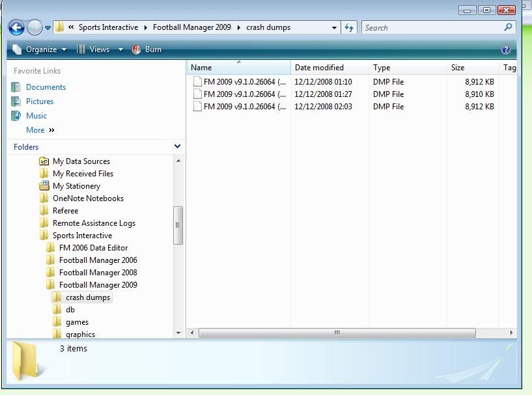Click the greyed Forward arrow button
This screenshot has width=532, height=395.
[35, 27]
